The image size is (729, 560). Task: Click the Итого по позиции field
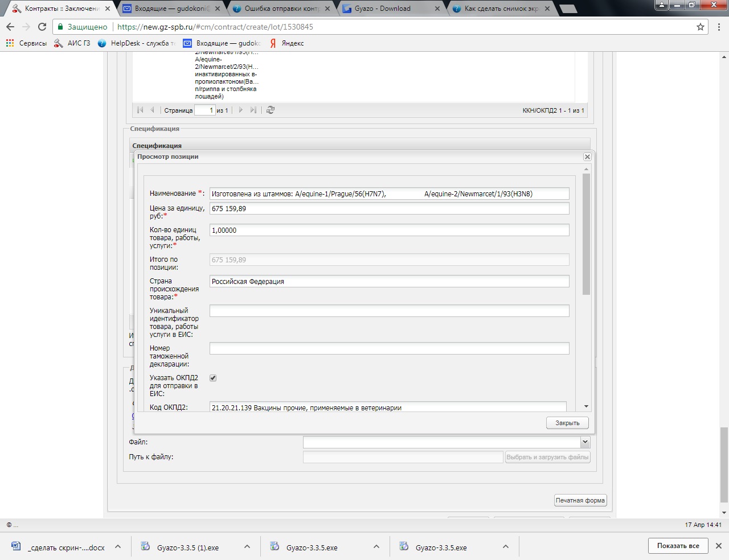tap(390, 260)
